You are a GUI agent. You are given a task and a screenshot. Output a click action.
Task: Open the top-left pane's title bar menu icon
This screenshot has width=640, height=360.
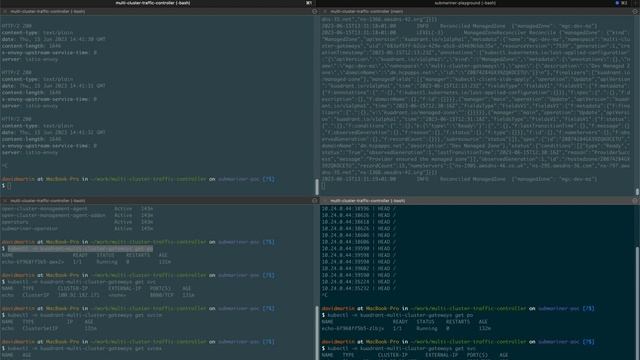(x=315, y=11)
